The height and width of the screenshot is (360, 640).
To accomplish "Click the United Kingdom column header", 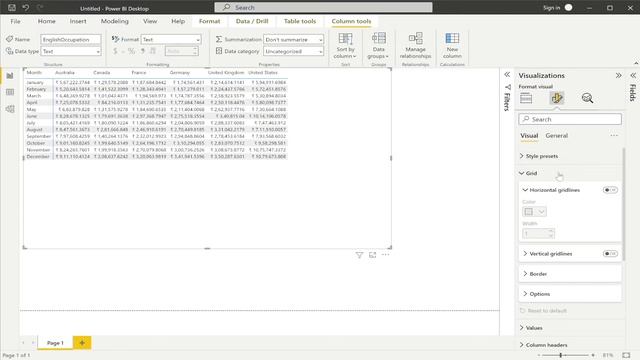I will [x=226, y=73].
